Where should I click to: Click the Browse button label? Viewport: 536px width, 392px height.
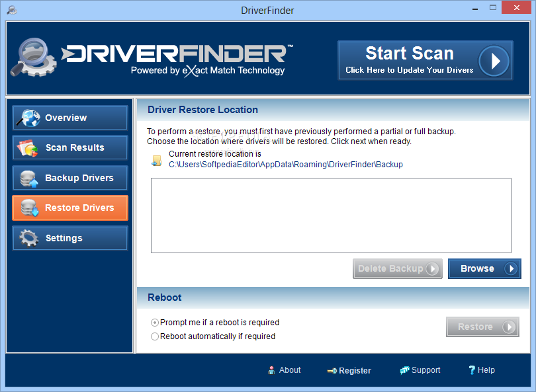(477, 269)
